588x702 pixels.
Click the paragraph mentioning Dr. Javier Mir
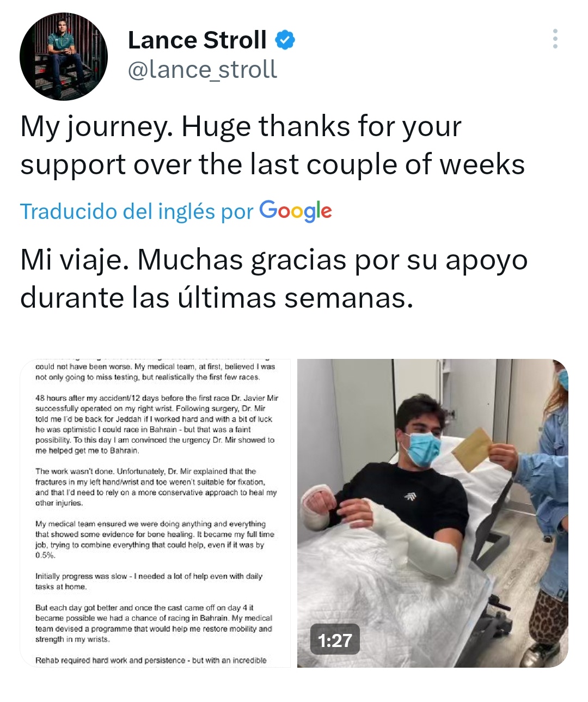[157, 424]
